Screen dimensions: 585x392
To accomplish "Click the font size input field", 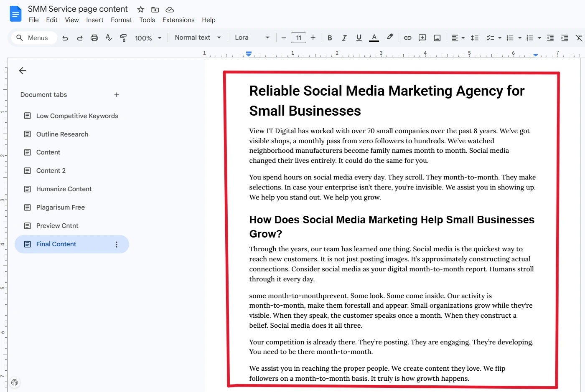I will [x=298, y=38].
